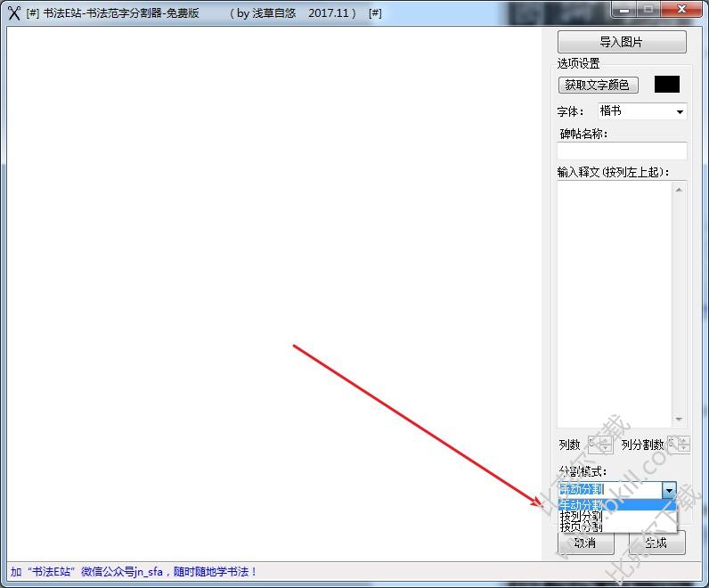Screen dimensions: 709x588
Task: Click the 获取文字颜色 button
Action: pyautogui.click(x=599, y=85)
